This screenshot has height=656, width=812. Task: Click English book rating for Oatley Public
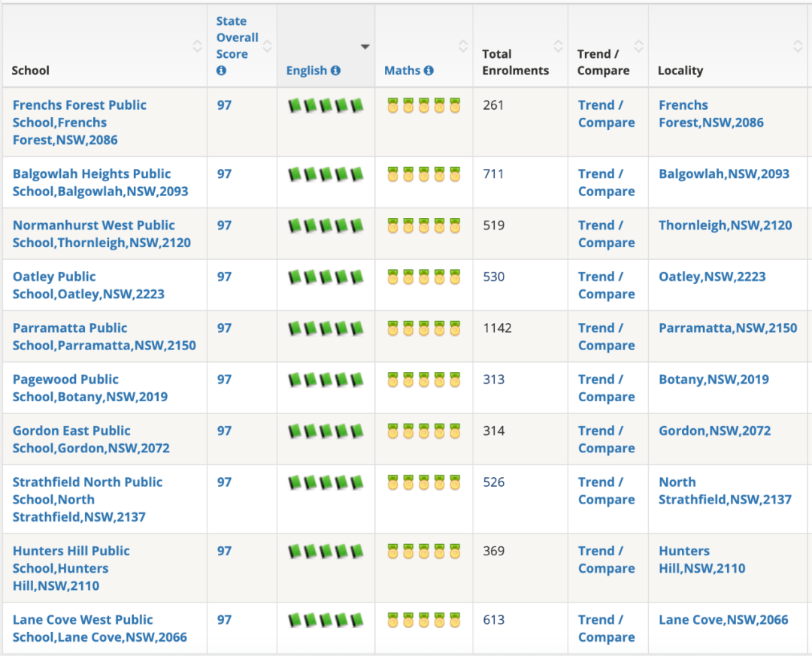coord(326,277)
